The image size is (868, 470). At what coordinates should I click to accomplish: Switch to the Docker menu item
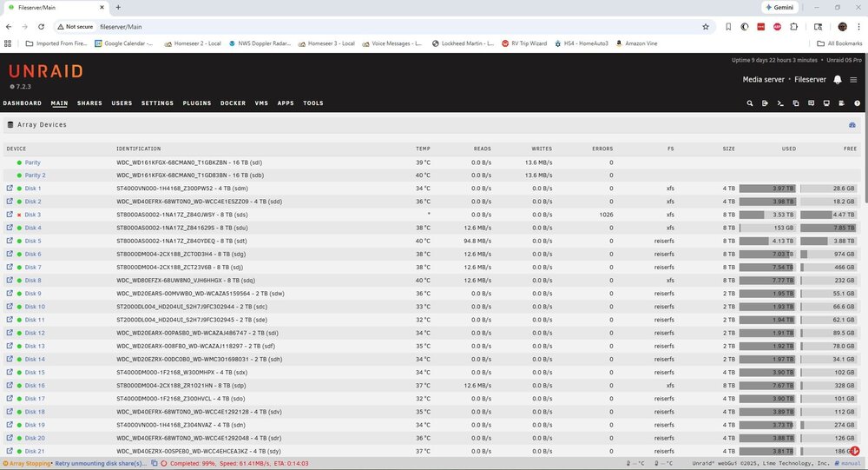click(233, 103)
